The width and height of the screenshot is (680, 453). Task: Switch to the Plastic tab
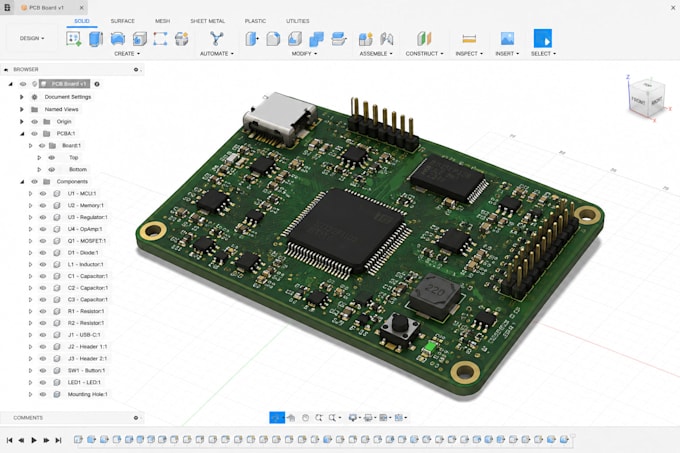tap(255, 21)
